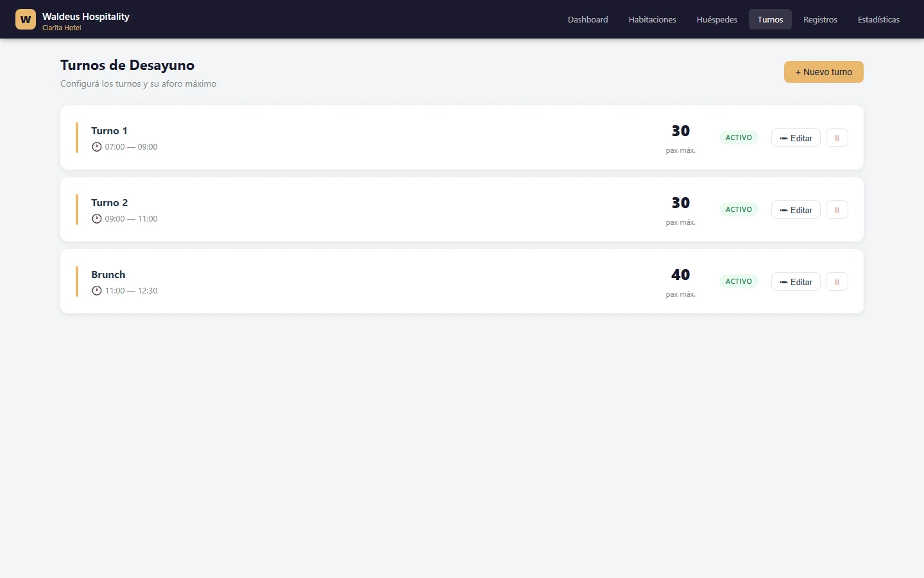
Task: Toggle the ACTIVO badge for Brunch
Action: point(739,281)
